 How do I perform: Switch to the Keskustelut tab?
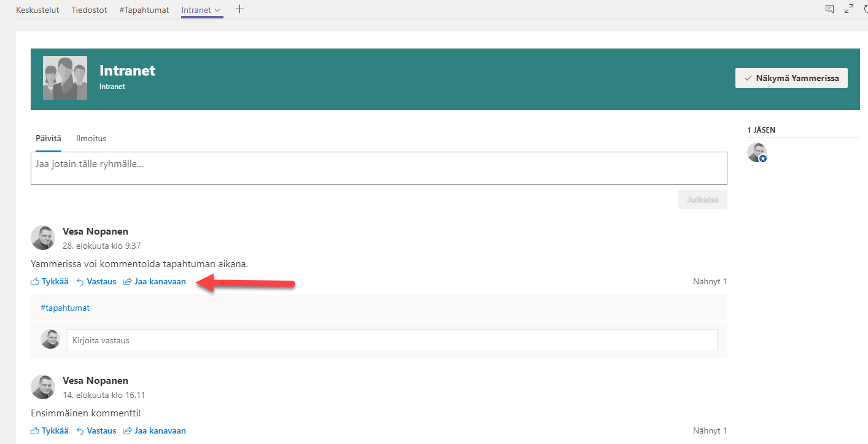tap(37, 10)
